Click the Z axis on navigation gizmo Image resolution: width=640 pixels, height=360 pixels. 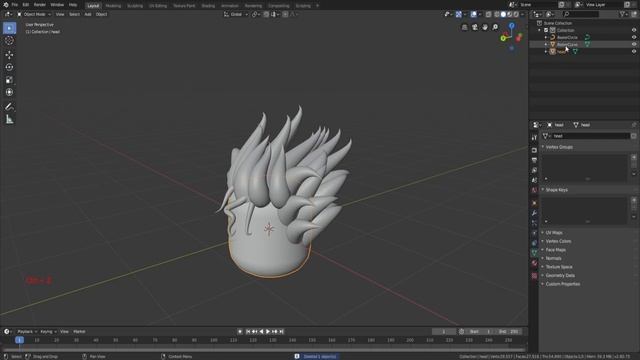(511, 26)
